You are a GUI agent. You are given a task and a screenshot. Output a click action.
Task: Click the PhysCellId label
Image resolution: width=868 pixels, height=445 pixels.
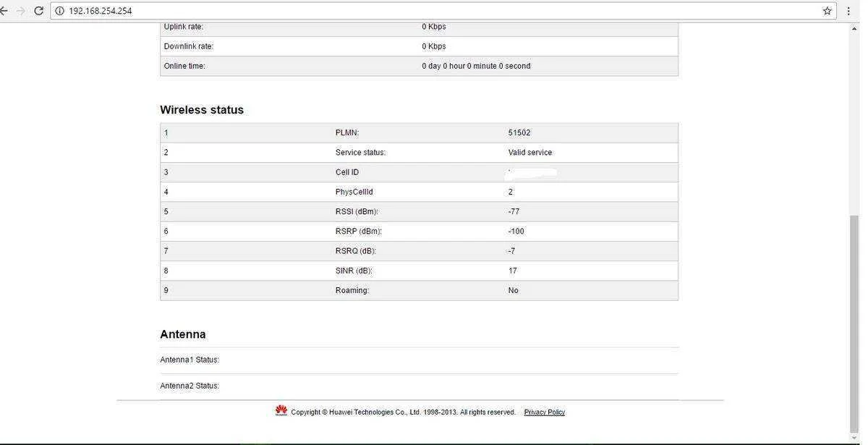tap(354, 192)
